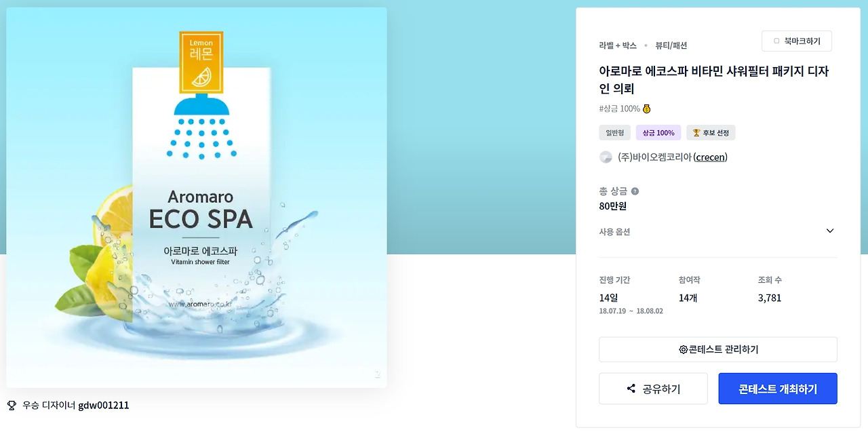Click the money bag icon after #상금 100%
Screen dimensions: 868x432
[646, 109]
